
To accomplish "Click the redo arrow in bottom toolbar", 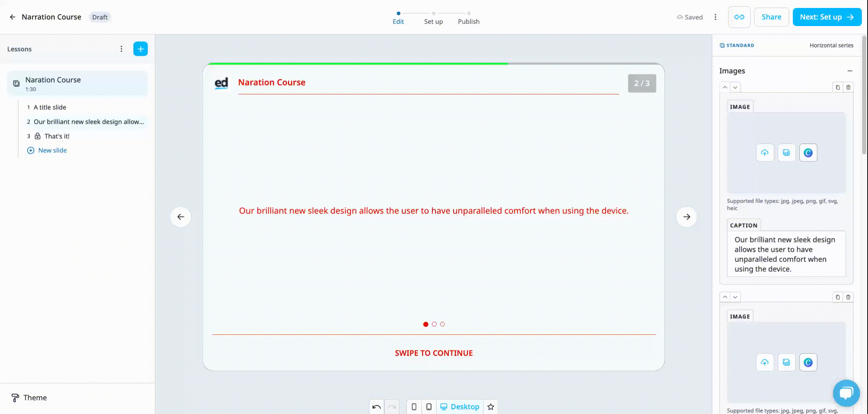I will (x=392, y=407).
